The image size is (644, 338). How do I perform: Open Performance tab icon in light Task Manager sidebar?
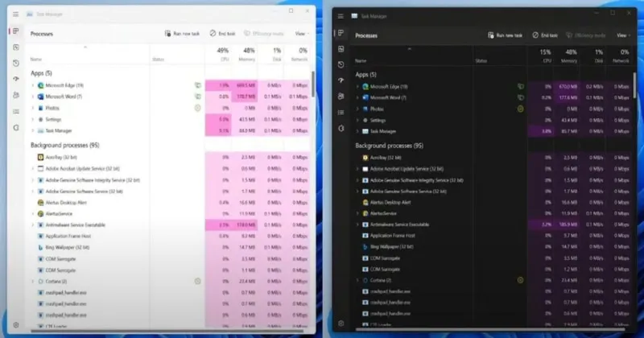click(x=16, y=48)
